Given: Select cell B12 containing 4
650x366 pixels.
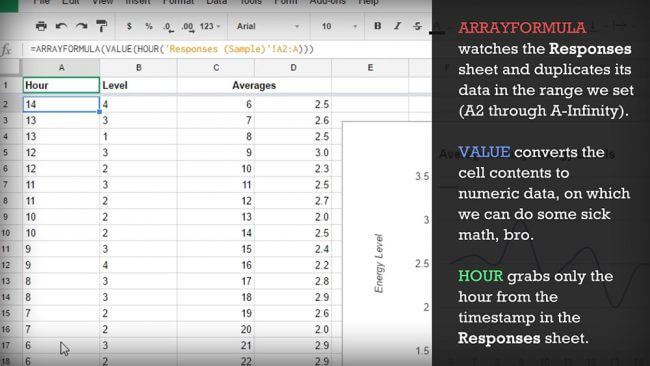Looking at the screenshot, I should coord(138,265).
